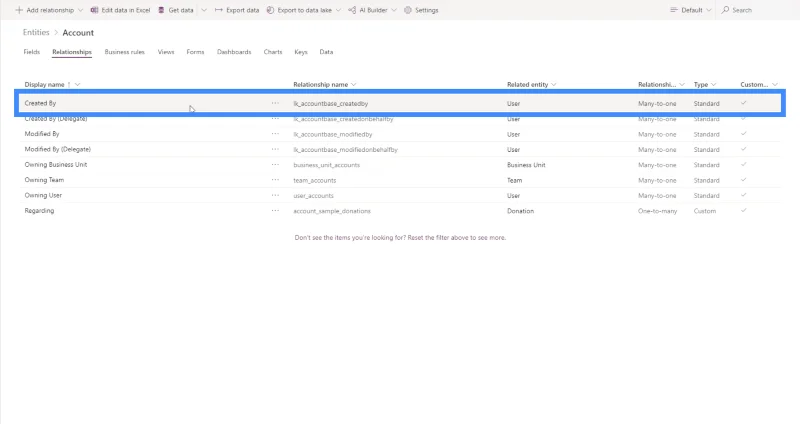Viewport: 800px width, 424px height.
Task: Click lk_accountbase_modifiedby relationship name
Action: [x=333, y=134]
